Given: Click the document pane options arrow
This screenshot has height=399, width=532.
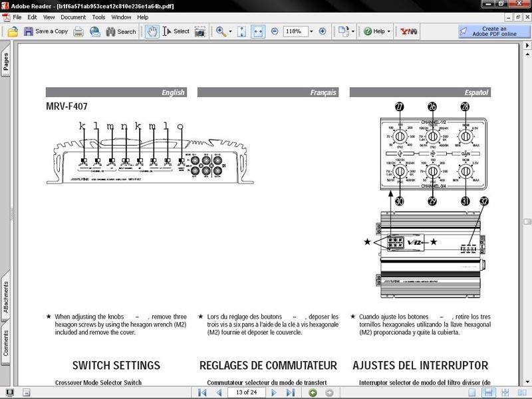Looking at the screenshot, I should click(x=527, y=45).
